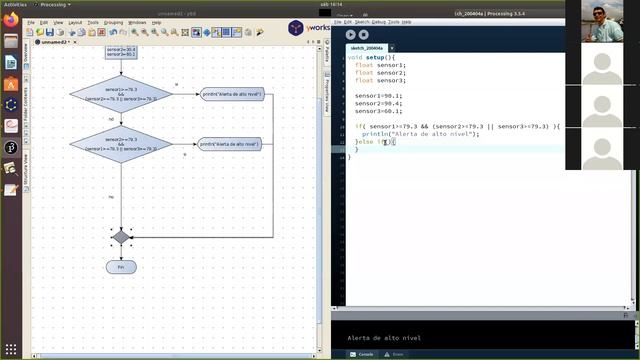Undo the last action in yEd
This screenshot has height=360, width=640.
click(x=113, y=32)
